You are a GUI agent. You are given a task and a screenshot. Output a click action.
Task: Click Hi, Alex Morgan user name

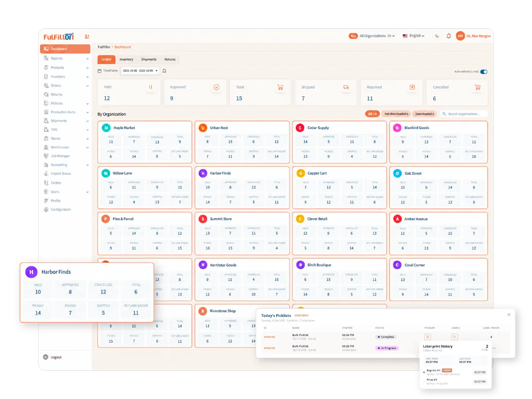(x=479, y=36)
